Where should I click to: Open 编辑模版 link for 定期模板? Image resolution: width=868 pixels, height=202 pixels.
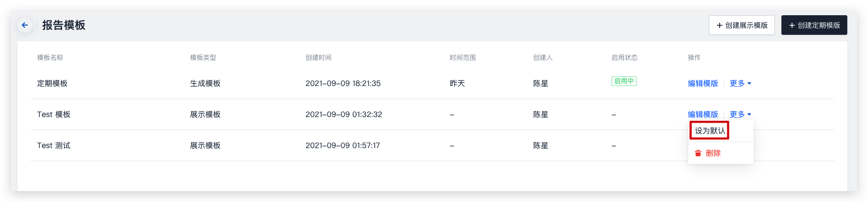pyautogui.click(x=703, y=83)
